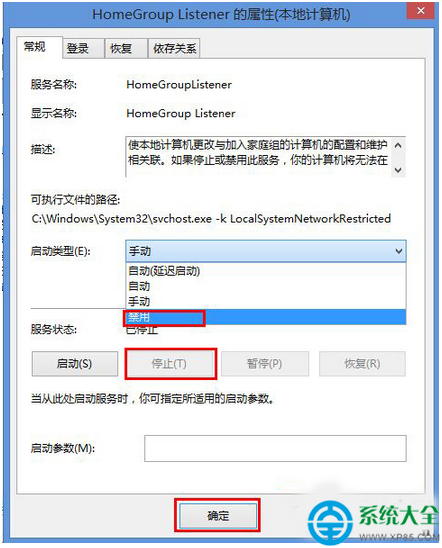Click the 启动(S) button

75,364
